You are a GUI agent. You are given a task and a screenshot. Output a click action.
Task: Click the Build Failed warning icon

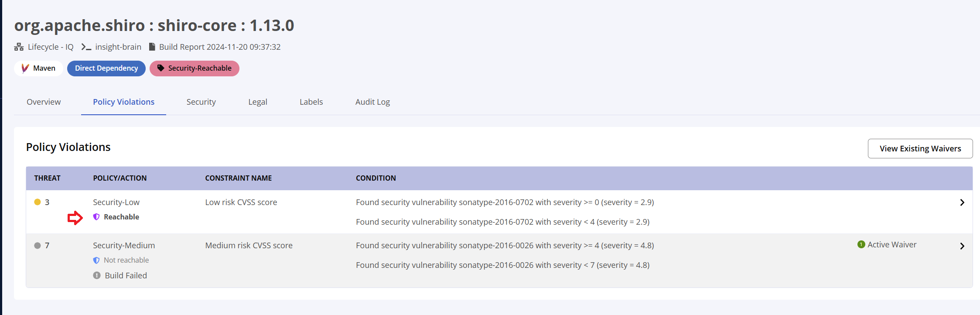pos(97,275)
